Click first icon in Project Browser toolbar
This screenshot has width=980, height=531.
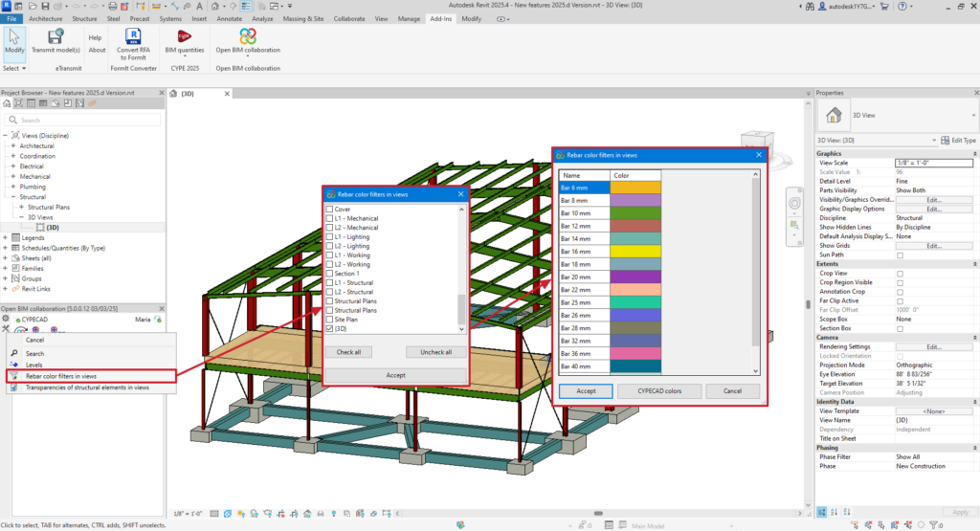click(x=7, y=103)
